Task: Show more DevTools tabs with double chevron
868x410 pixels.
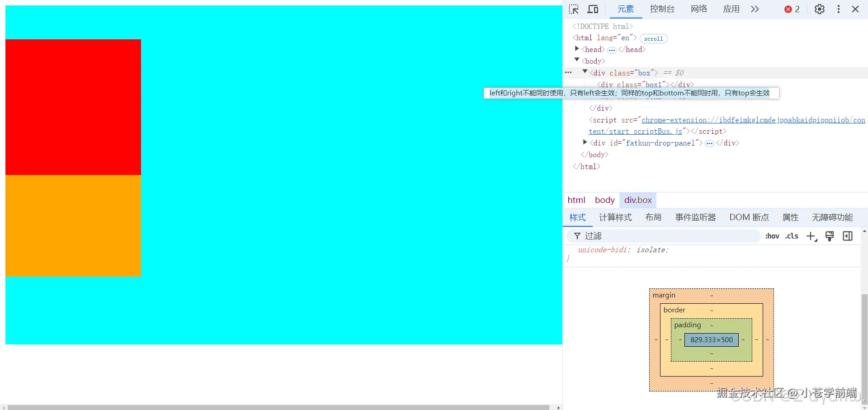Action: 755,9
